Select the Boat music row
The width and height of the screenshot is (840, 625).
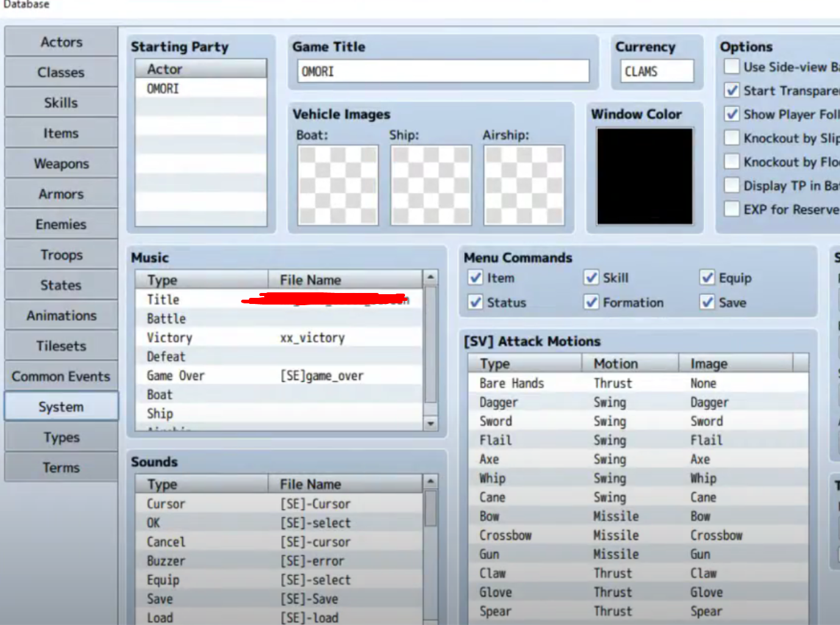coord(279,394)
